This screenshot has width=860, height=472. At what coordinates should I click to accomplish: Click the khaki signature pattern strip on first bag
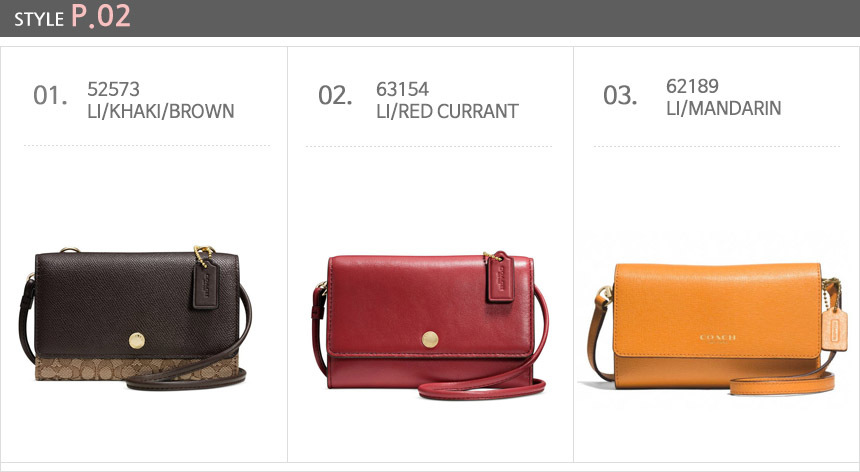point(137,368)
